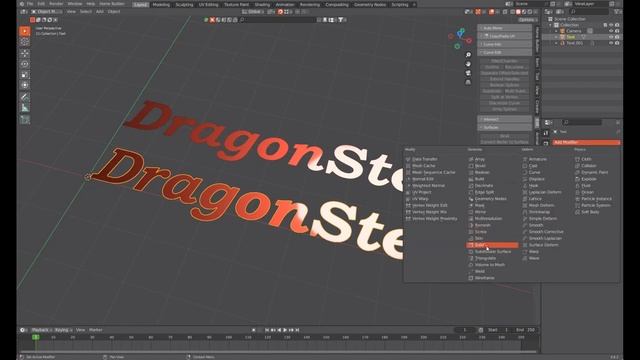The image size is (640, 360).
Task: Open the Options dropdown in viewport
Action: pos(528,20)
